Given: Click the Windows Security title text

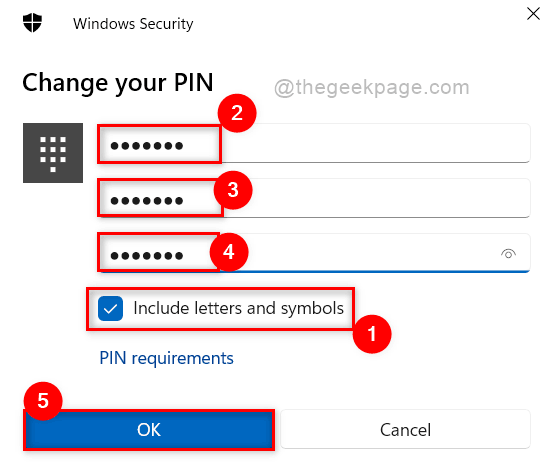Looking at the screenshot, I should click(x=133, y=24).
